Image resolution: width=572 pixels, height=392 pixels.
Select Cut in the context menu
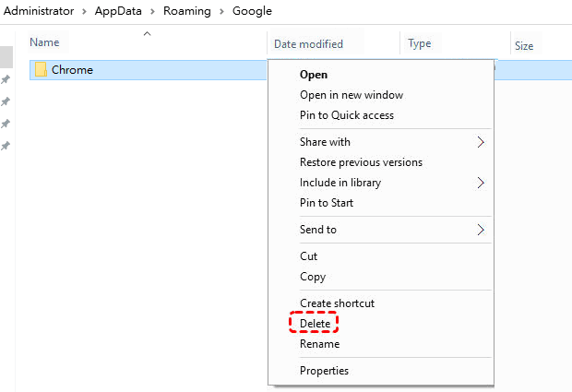pos(308,256)
